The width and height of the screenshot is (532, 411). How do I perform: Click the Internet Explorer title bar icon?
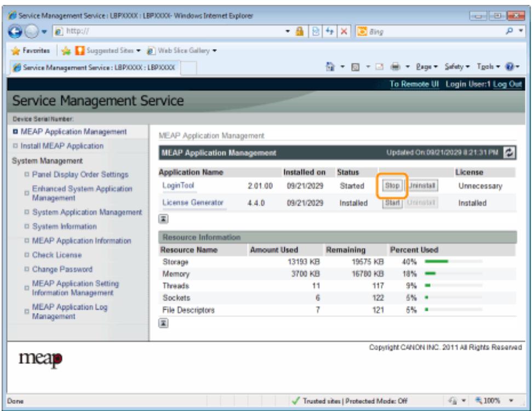[x=12, y=15]
